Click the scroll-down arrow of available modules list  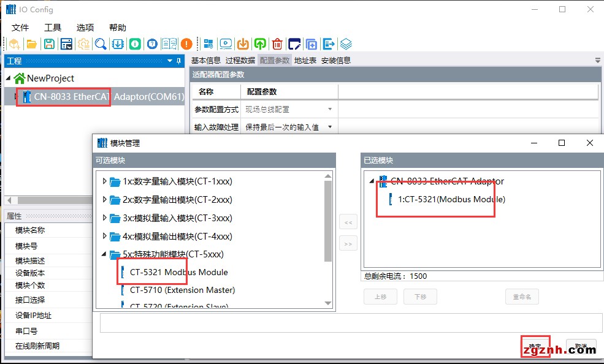point(328,303)
